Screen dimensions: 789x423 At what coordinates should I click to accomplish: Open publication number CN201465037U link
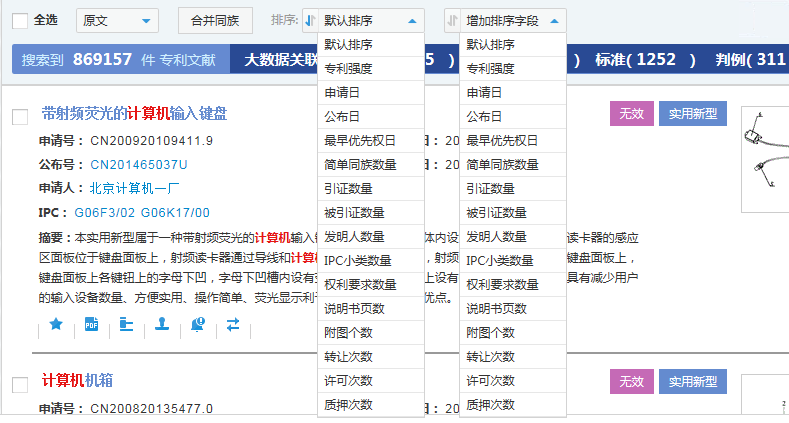139,164
